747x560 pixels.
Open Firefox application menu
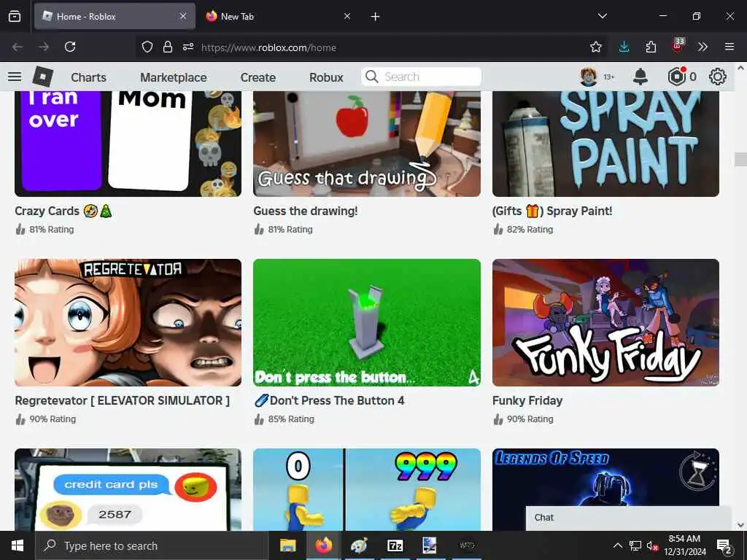pos(729,47)
